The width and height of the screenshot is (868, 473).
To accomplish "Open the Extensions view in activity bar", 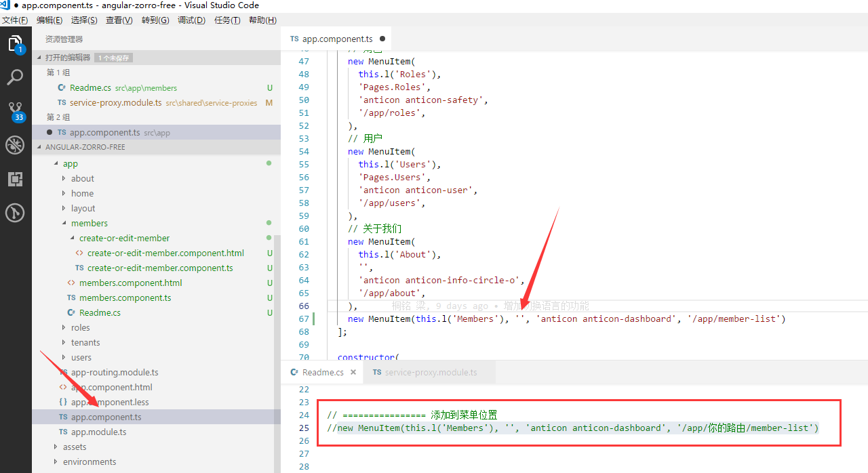I will point(16,179).
